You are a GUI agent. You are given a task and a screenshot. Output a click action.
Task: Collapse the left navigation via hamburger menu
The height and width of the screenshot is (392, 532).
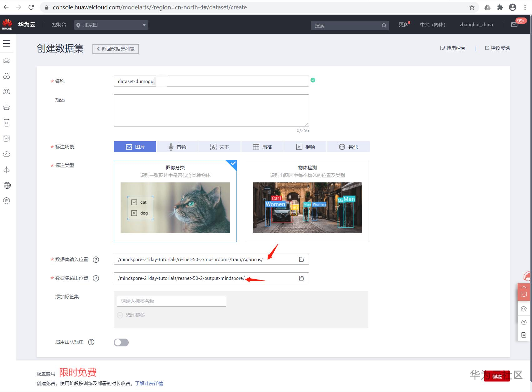click(7, 44)
